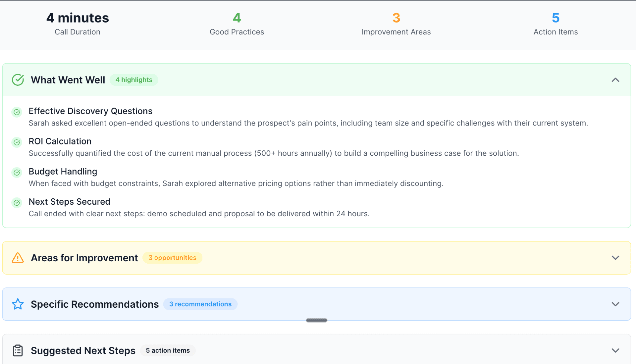636x364 pixels.
Task: Click the 4 highlights badge
Action: pos(134,79)
